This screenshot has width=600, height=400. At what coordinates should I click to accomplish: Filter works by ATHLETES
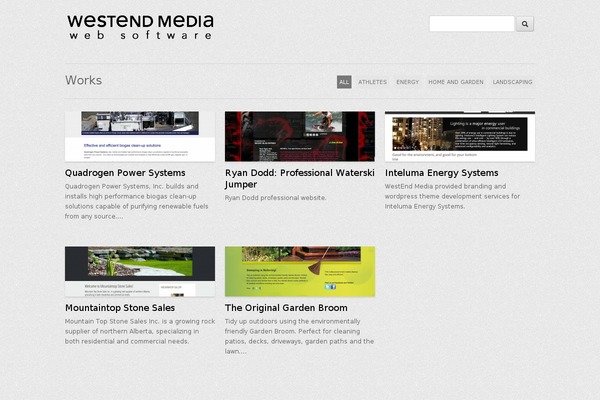pyautogui.click(x=372, y=82)
